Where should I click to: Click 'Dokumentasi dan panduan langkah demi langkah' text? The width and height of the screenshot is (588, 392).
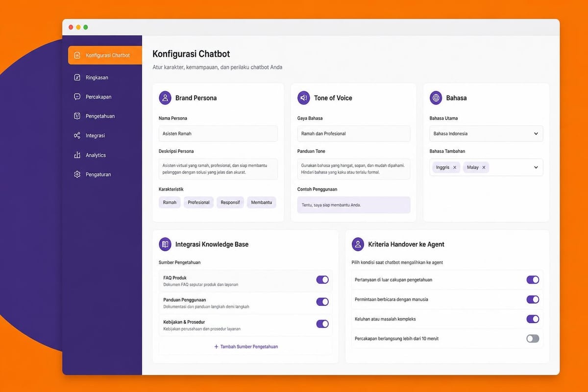point(206,307)
